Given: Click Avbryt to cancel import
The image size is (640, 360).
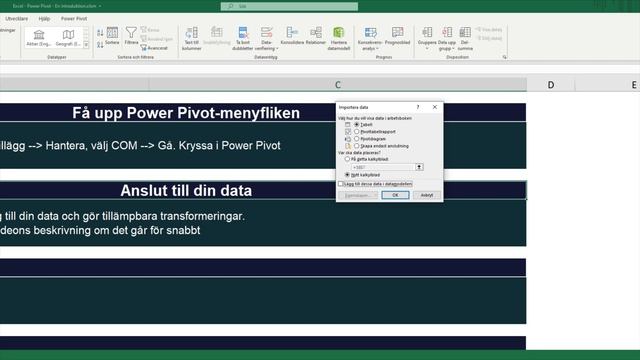Looking at the screenshot, I should [427, 195].
